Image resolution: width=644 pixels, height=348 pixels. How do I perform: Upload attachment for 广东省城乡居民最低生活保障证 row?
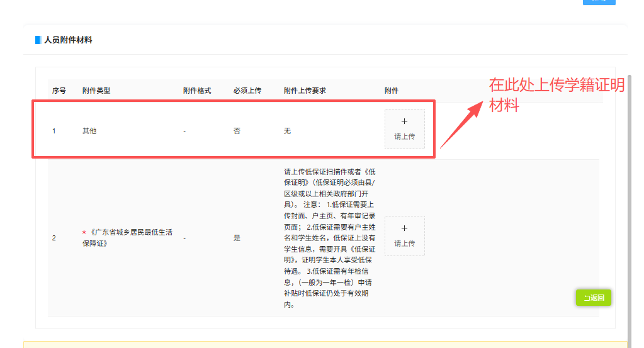click(405, 236)
